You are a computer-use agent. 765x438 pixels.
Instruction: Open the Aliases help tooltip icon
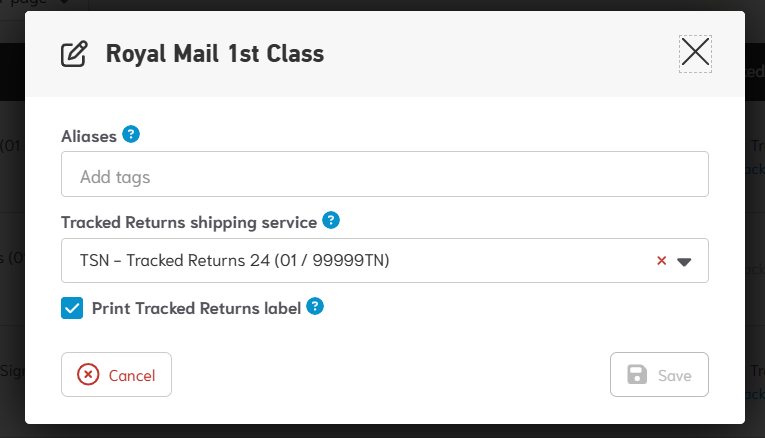(x=130, y=134)
